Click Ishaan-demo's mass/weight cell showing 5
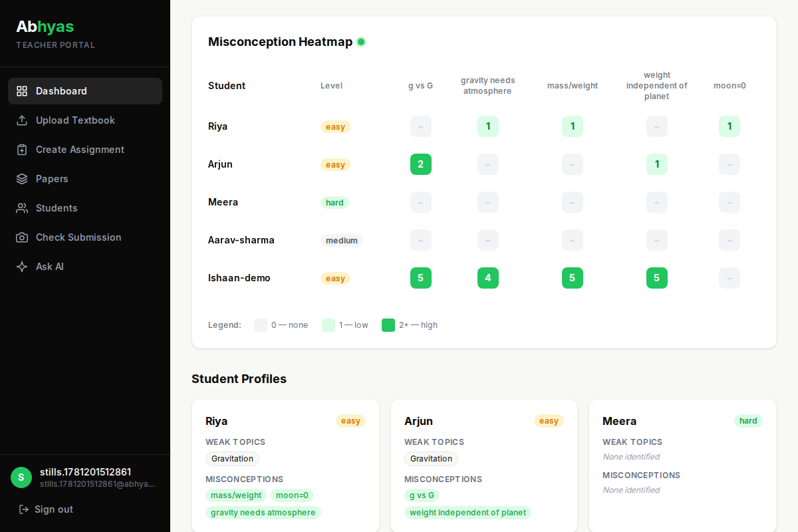 click(573, 278)
